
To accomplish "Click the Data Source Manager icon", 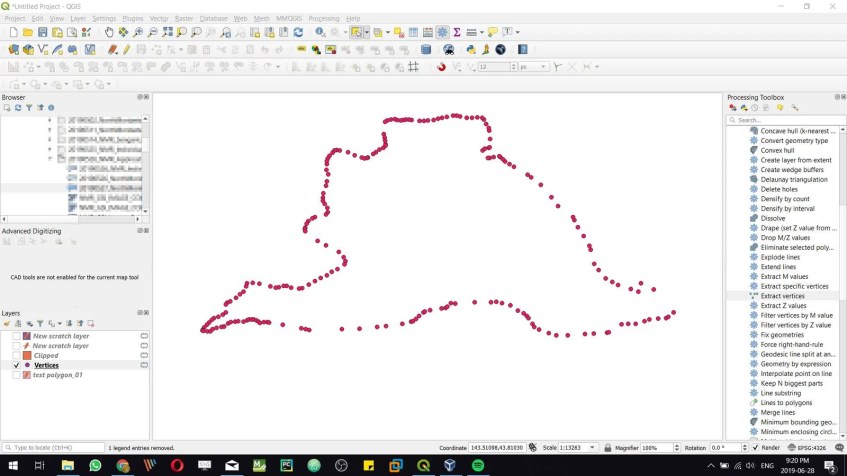I will point(14,50).
